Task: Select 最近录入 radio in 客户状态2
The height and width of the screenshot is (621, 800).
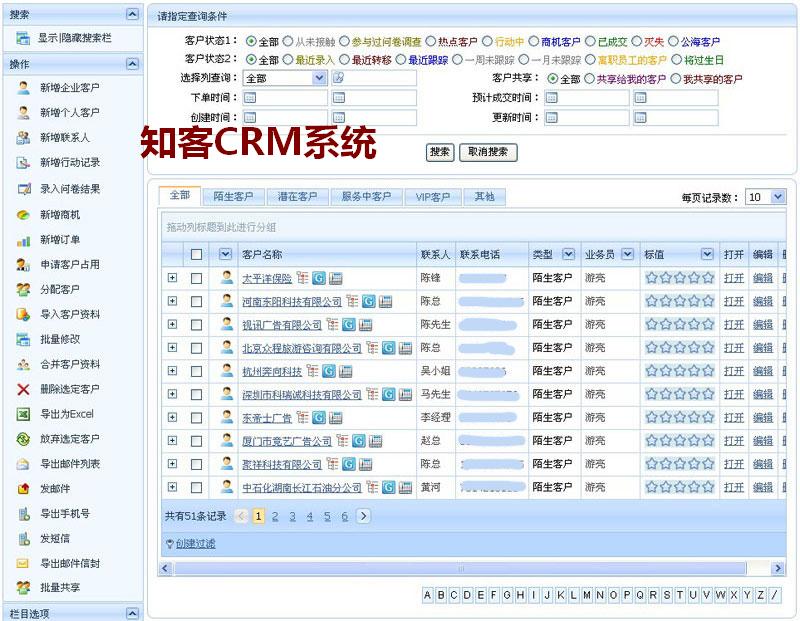Action: click(288, 60)
